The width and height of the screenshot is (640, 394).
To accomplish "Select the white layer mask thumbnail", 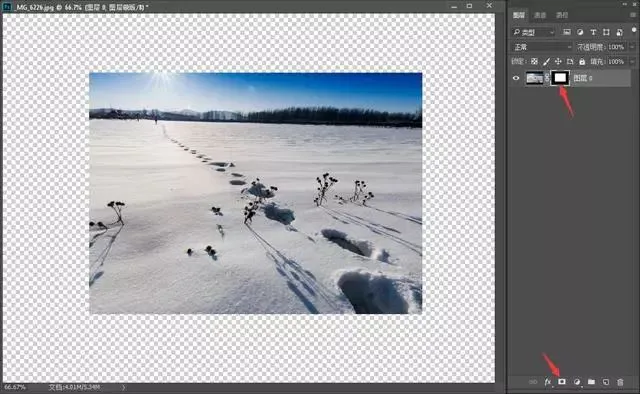I will pos(560,78).
